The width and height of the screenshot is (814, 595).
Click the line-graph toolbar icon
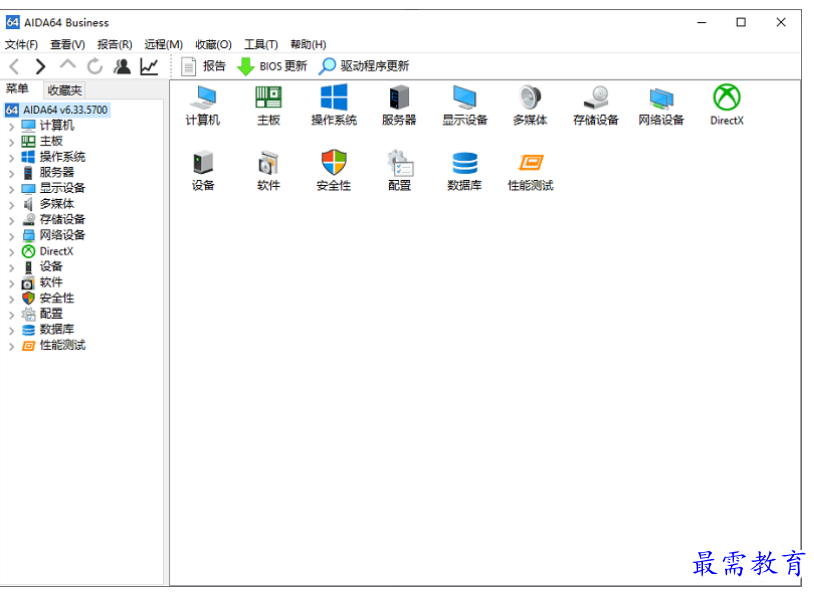[149, 66]
